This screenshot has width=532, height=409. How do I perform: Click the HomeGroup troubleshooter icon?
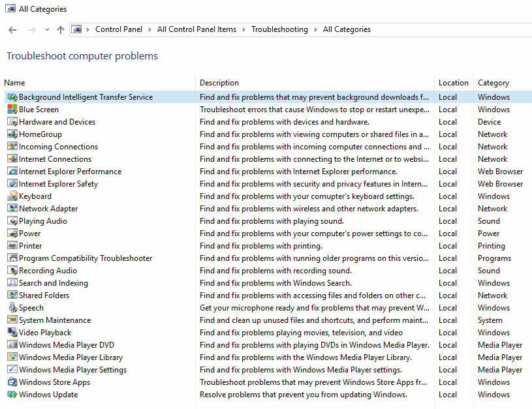[12, 134]
